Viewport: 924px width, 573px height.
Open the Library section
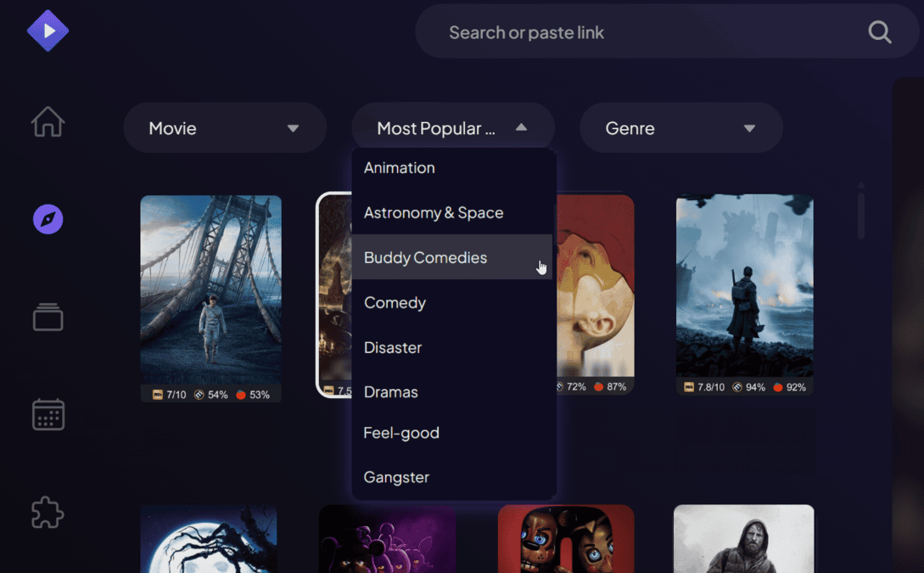click(48, 317)
